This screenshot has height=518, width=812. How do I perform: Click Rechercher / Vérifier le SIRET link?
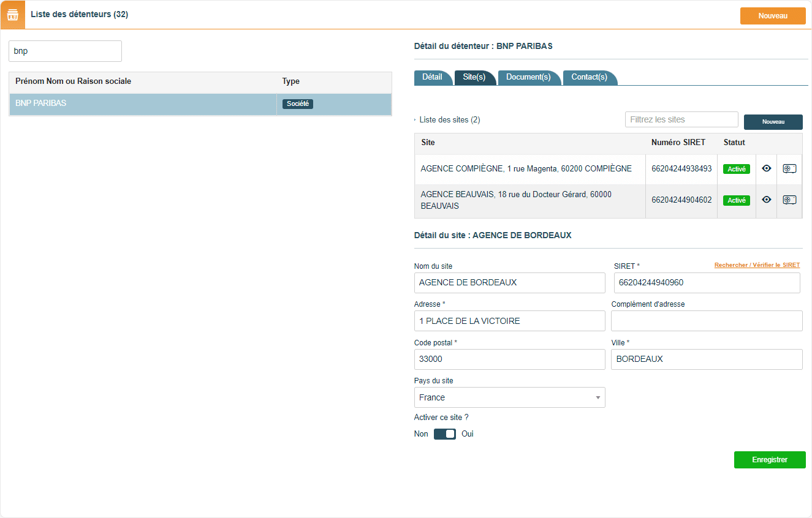[x=757, y=265]
